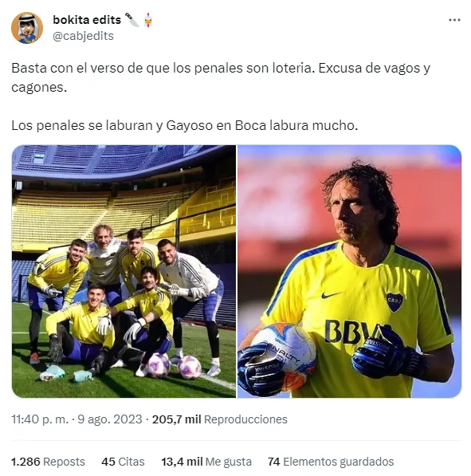This screenshot has height=476, width=471.
Task: Open the goalkeepers group photo
Action: [x=124, y=271]
